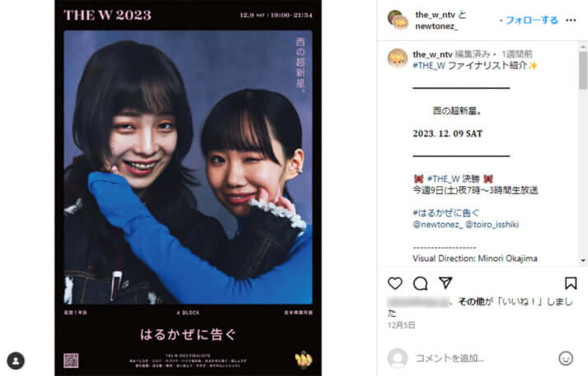Click caption scrollbar down arrow
588x376 pixels.
[x=583, y=260]
